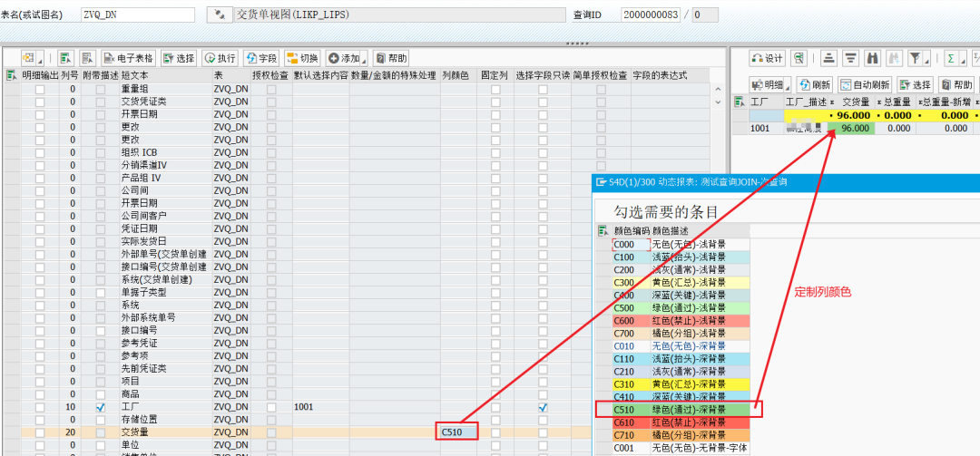Click the select-all rows icon in left toolbar
Viewport: 980px width, 456px height.
tap(65, 58)
